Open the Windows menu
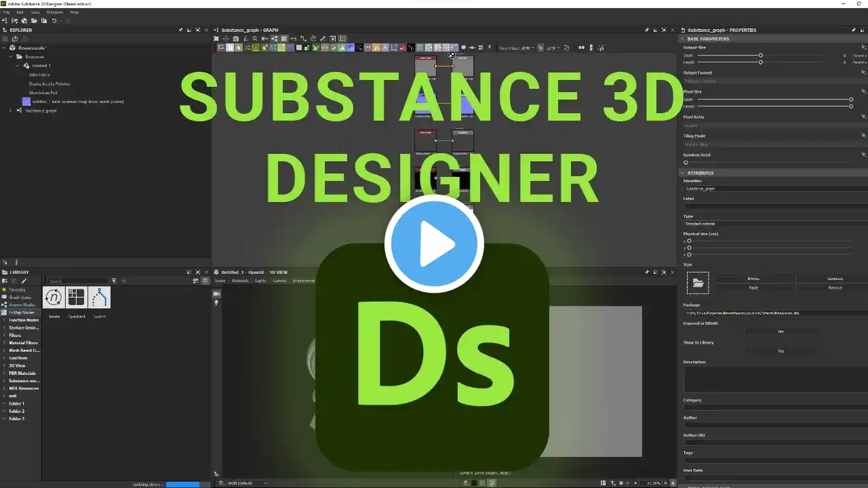Screen dimensions: 868x488 [x=55, y=12]
